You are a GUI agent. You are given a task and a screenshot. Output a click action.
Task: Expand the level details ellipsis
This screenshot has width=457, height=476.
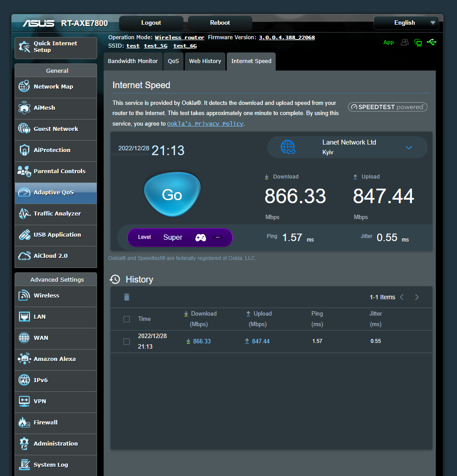click(217, 237)
